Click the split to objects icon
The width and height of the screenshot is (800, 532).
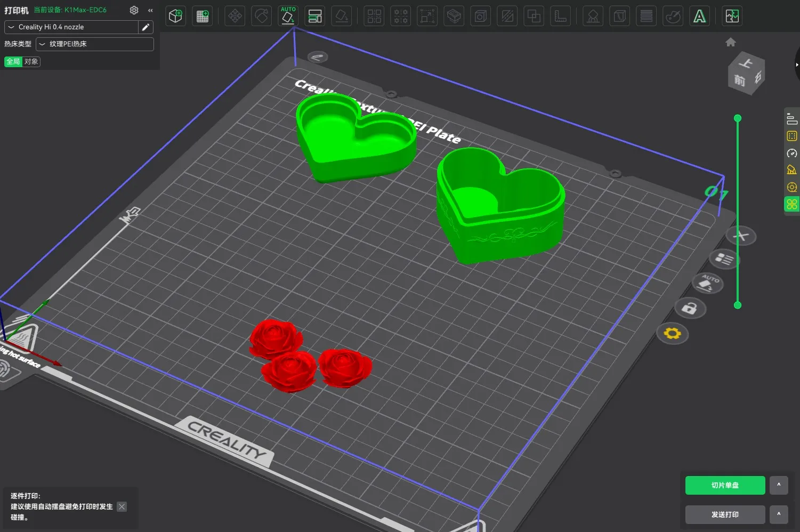pos(374,16)
